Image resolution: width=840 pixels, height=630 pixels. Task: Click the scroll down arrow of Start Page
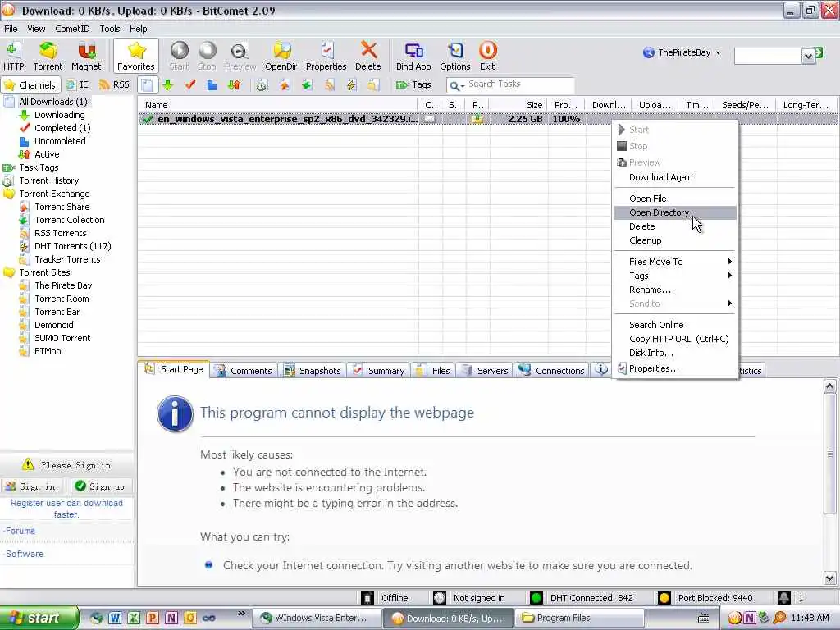pyautogui.click(x=830, y=578)
